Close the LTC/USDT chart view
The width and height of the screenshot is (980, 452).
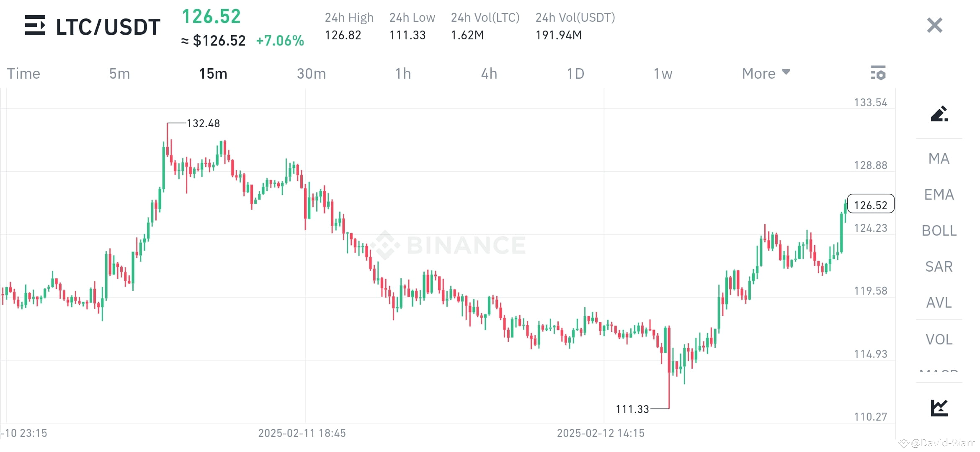click(934, 26)
